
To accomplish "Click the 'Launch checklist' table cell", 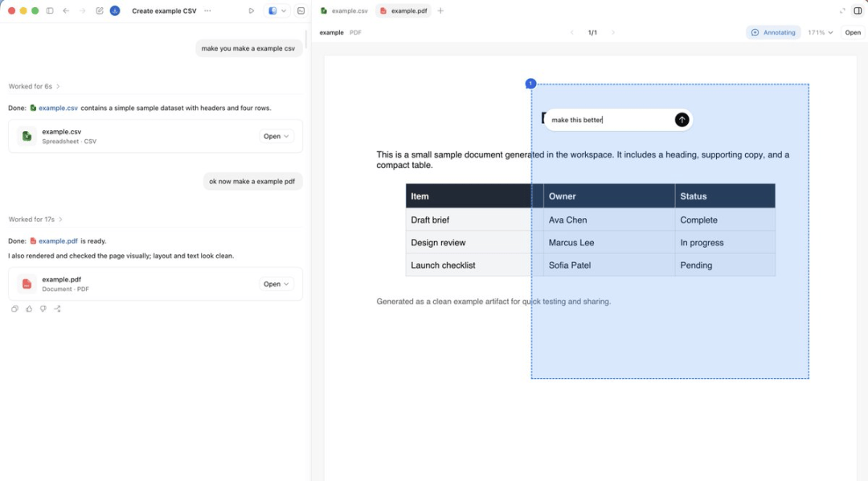I will tap(474, 265).
